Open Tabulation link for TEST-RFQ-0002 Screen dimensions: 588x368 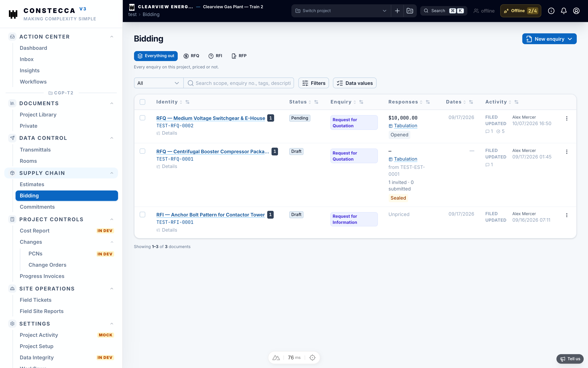point(405,126)
